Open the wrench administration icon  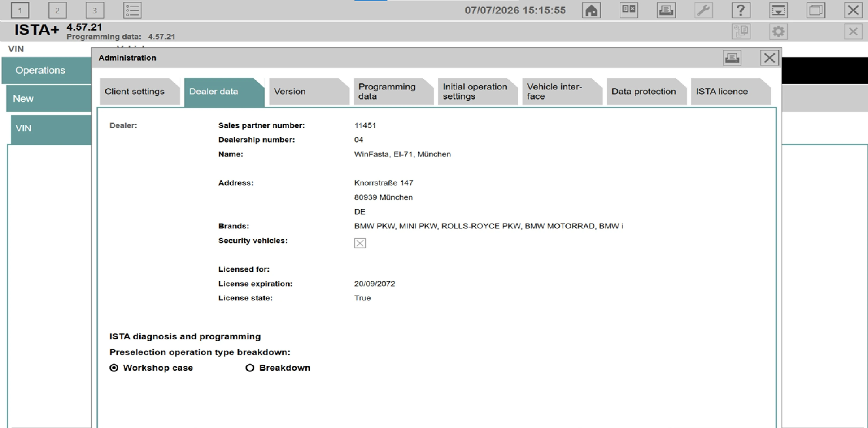coord(704,10)
